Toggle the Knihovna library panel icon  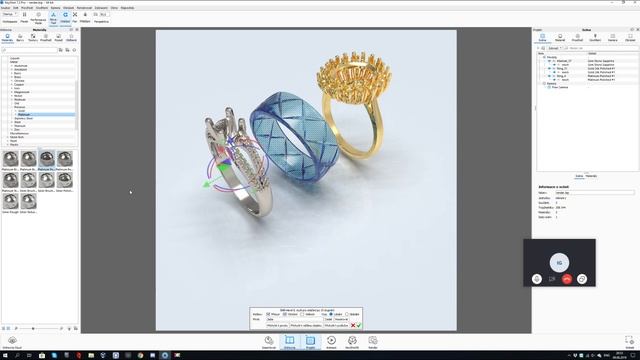290,342
